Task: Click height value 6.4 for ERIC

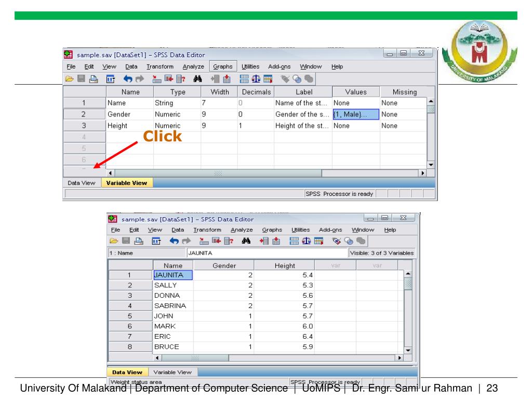Action: [284, 337]
